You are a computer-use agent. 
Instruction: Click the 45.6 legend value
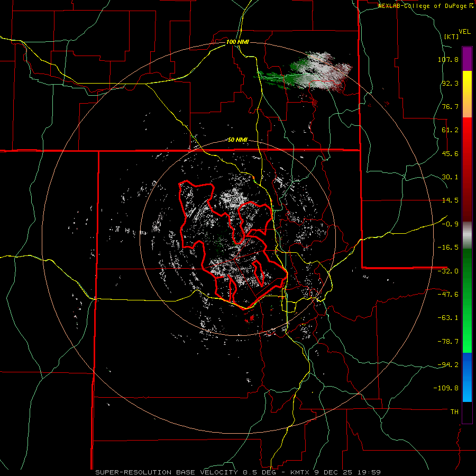(450, 153)
